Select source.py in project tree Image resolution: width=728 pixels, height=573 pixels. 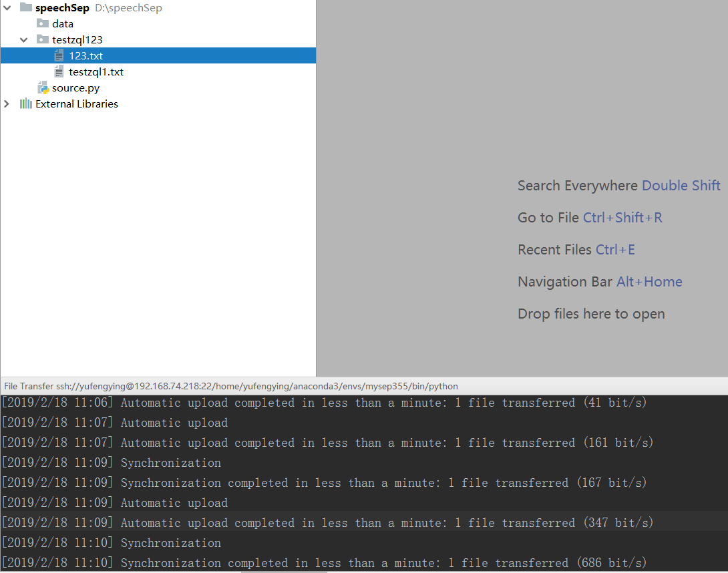(x=75, y=88)
